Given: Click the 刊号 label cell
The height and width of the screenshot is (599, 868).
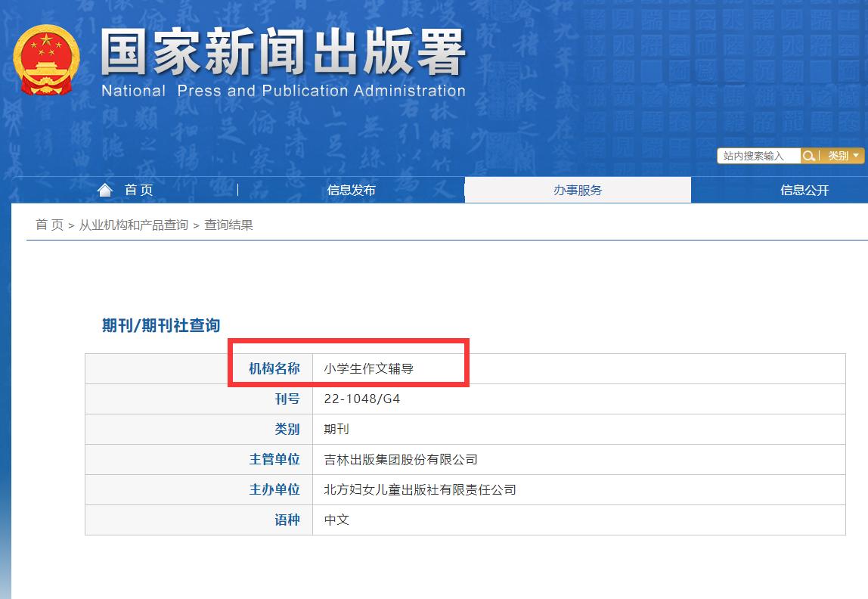Looking at the screenshot, I should [199, 399].
